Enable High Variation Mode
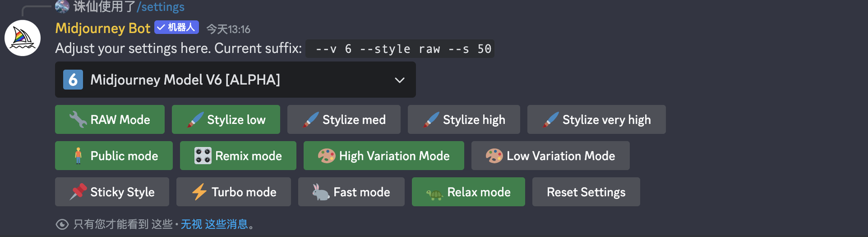The image size is (868, 237). pos(384,156)
